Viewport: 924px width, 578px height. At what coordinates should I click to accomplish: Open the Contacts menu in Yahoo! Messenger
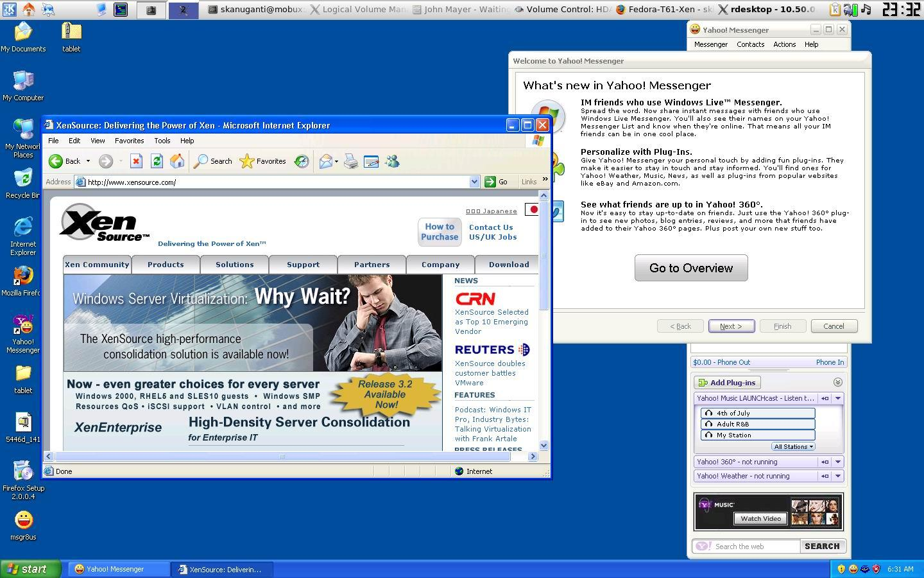click(x=750, y=44)
